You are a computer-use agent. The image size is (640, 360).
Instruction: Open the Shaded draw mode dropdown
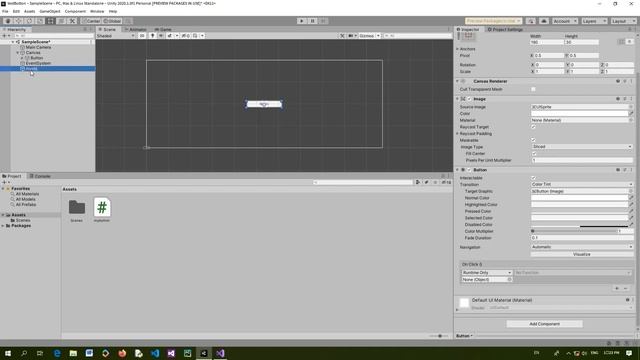[x=116, y=36]
